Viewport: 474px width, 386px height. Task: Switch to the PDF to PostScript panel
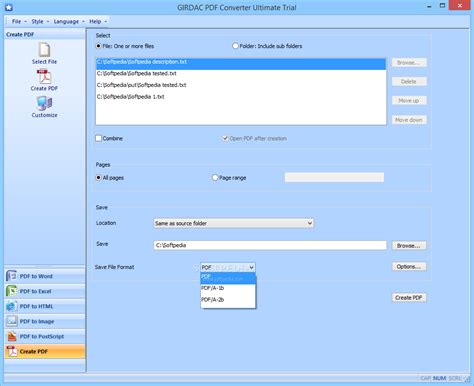[x=45, y=336]
